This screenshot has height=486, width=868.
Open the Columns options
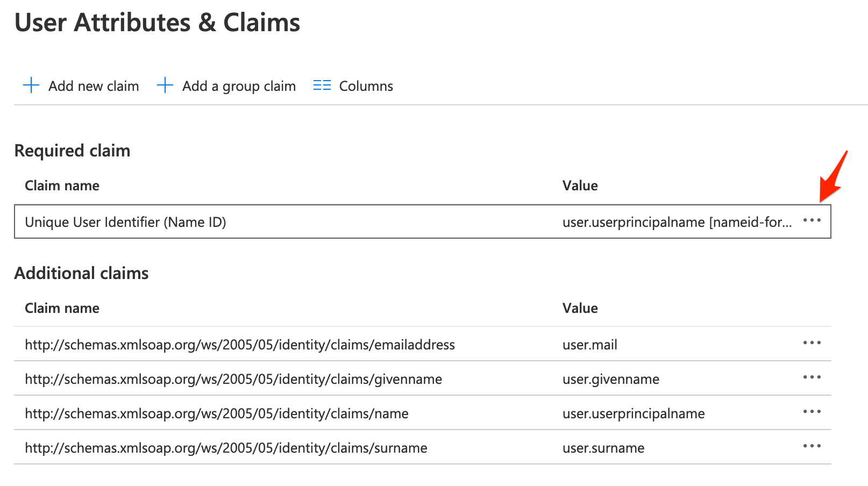366,86
